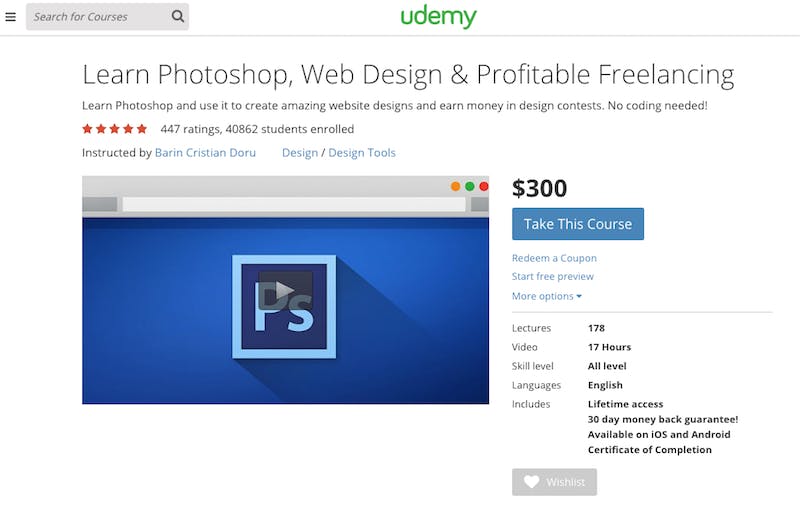This screenshot has width=800, height=511.
Task: Click the red dot in video header
Action: tap(484, 186)
